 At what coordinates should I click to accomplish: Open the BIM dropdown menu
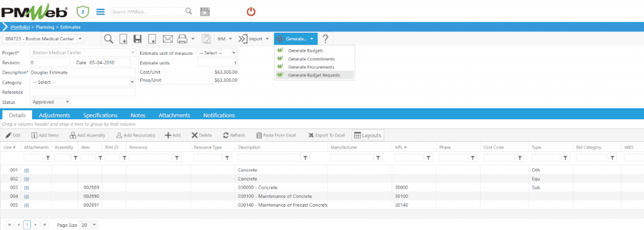click(x=225, y=39)
